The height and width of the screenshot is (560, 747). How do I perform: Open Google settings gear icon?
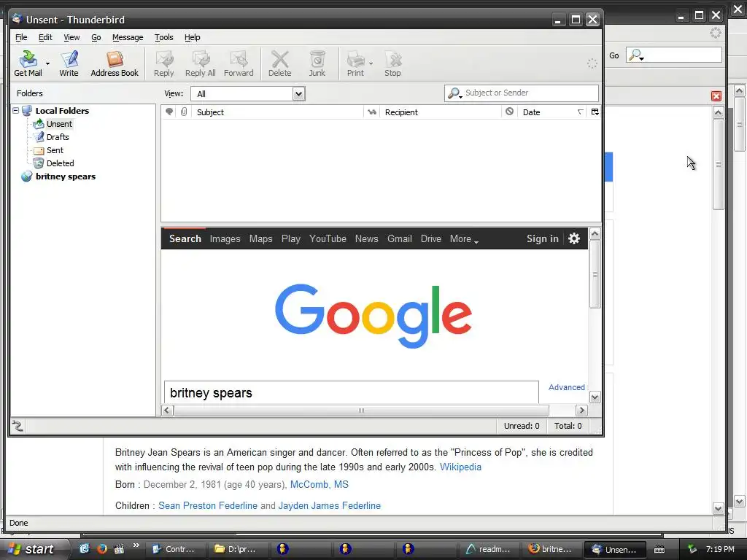point(574,238)
